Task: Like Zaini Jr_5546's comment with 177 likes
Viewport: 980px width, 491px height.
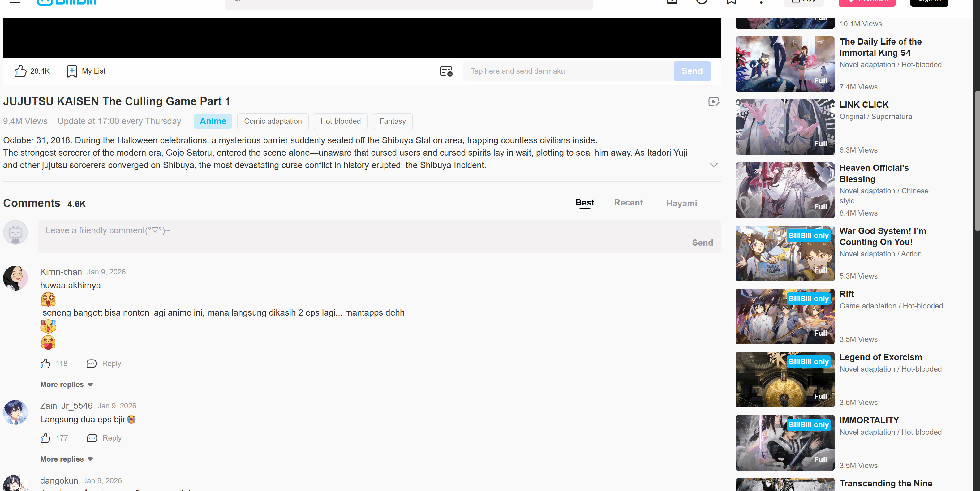Action: [45, 438]
